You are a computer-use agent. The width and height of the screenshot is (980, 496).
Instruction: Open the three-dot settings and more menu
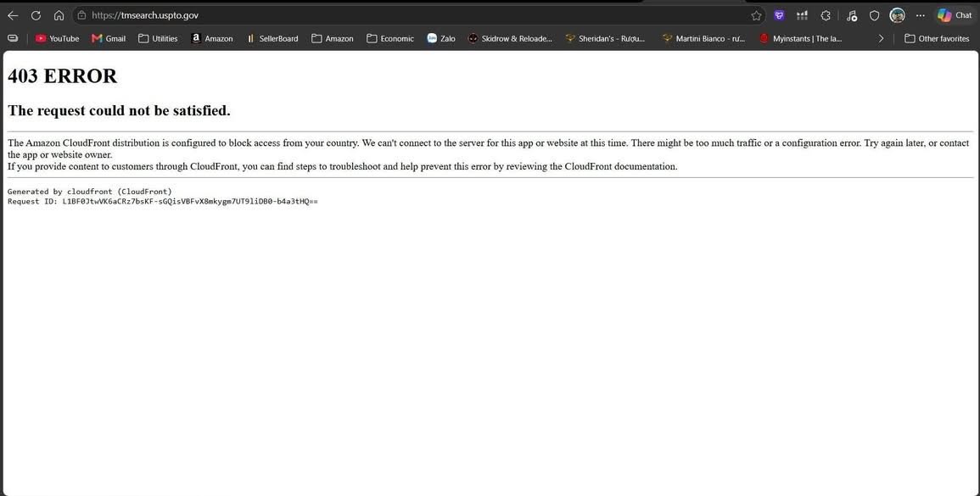(920, 15)
